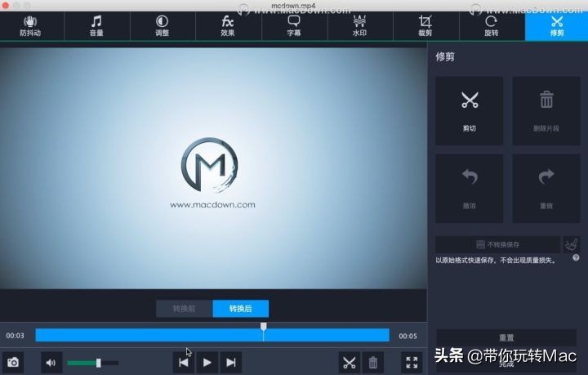The image size is (588, 375).
Task: Mute audio with the speaker icon
Action: pyautogui.click(x=51, y=363)
